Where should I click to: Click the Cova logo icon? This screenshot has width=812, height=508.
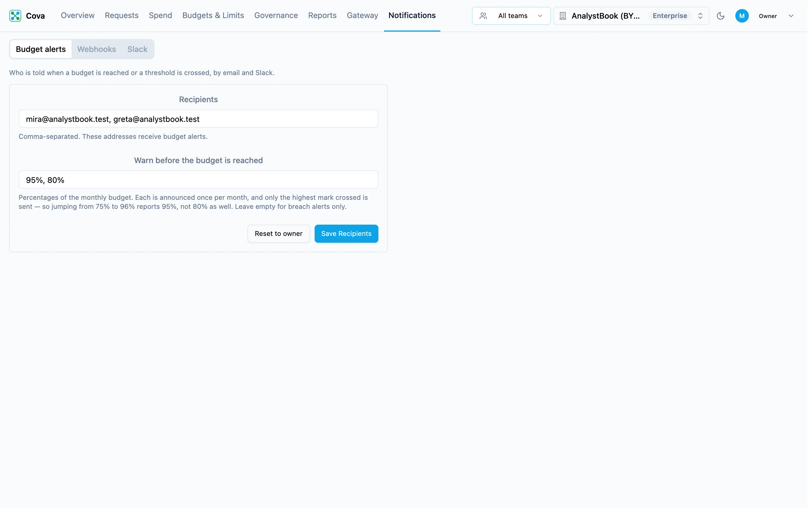[x=15, y=16]
